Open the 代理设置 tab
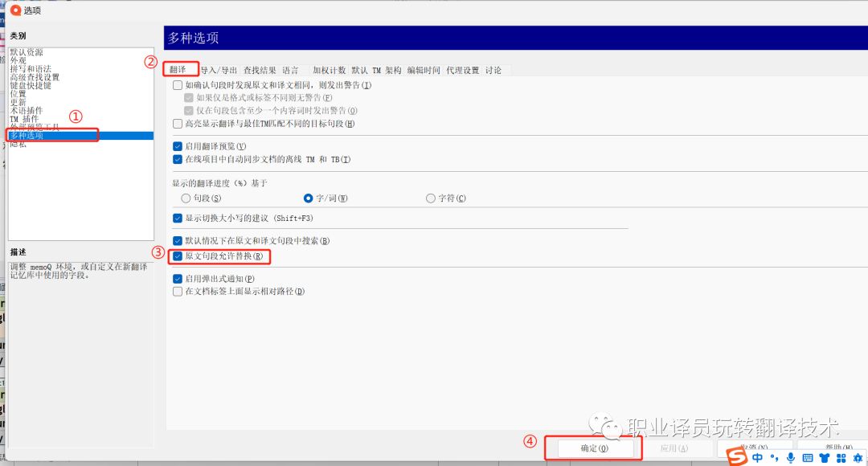The width and height of the screenshot is (868, 466). click(462, 70)
